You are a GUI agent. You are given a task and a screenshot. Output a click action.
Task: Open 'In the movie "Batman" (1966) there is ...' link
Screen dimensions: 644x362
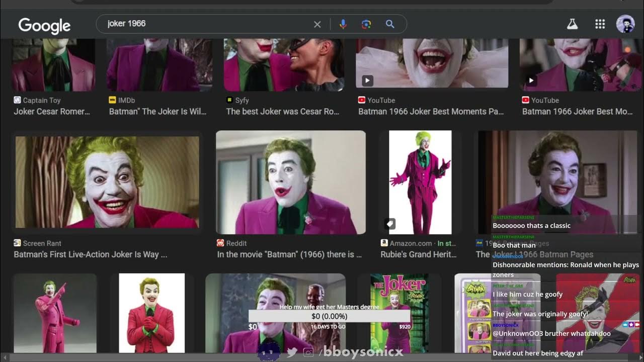(289, 254)
